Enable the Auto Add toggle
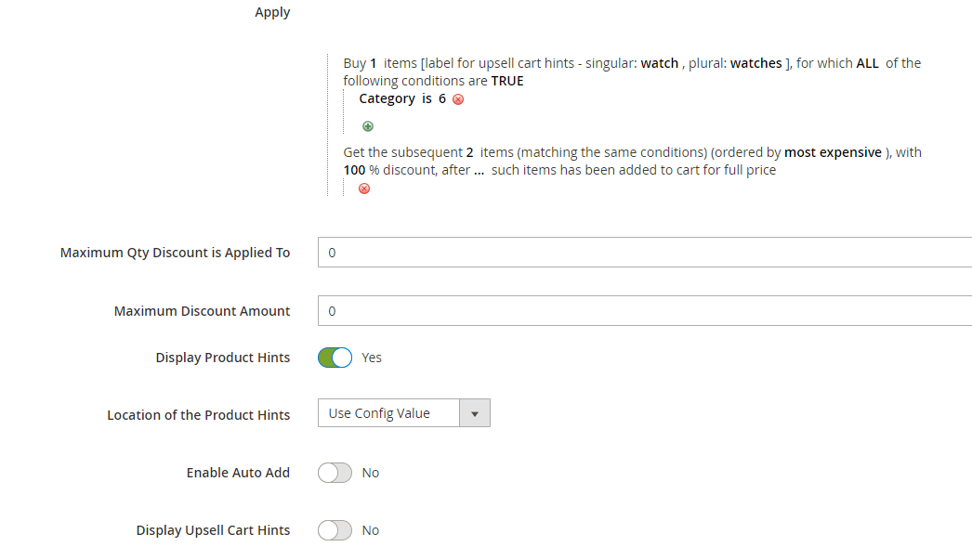Screen dimensions: 972x560 point(335,473)
